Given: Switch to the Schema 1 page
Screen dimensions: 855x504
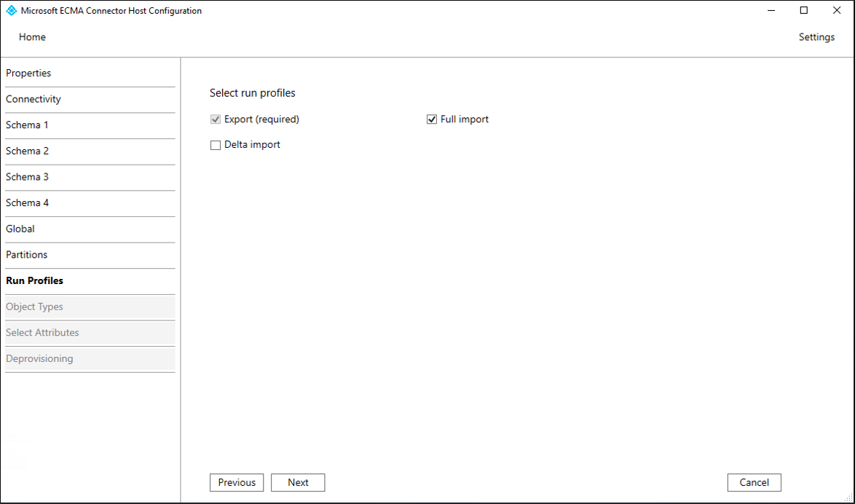Looking at the screenshot, I should [x=27, y=125].
